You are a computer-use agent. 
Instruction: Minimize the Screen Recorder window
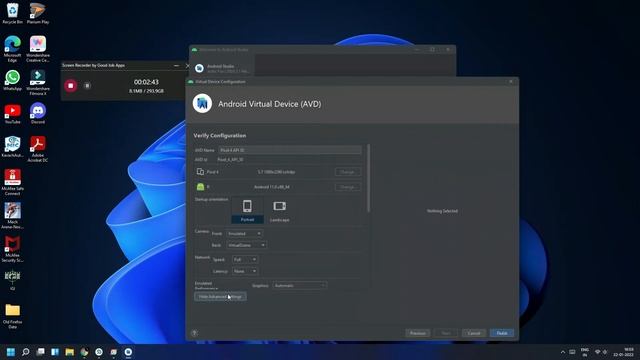[x=176, y=65]
